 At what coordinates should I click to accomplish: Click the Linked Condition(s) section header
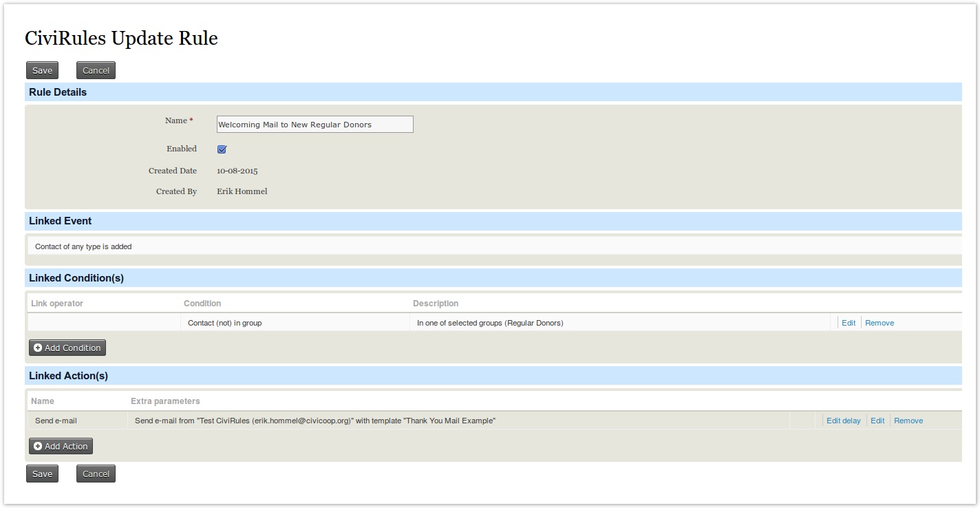[x=493, y=278]
